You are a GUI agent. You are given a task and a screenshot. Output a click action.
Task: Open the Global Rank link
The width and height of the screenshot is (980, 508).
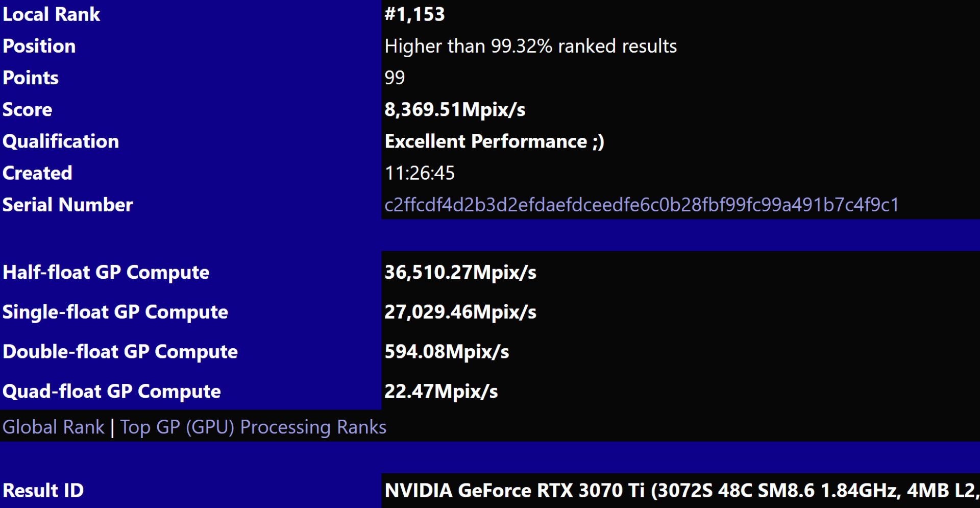click(x=53, y=427)
